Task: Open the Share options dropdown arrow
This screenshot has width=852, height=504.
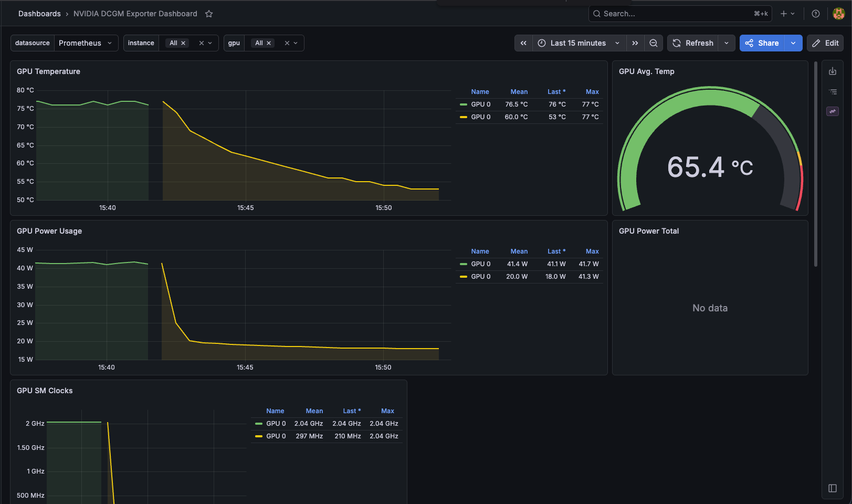Action: (x=793, y=43)
